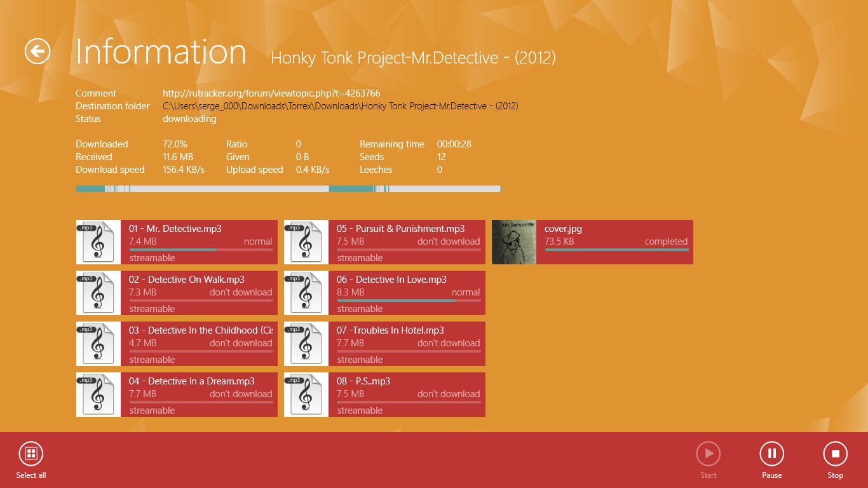
Task: Select 07 -Troubles In Hotel.mp3 tile
Action: click(384, 344)
